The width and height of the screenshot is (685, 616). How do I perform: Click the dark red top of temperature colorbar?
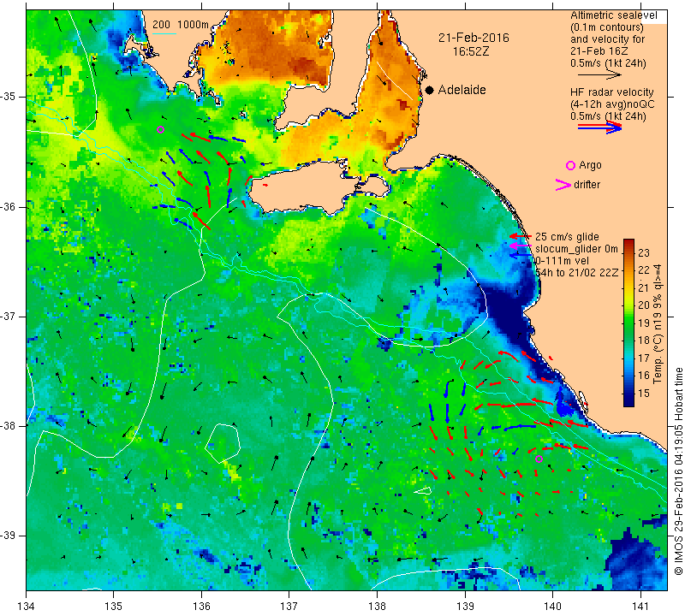(x=628, y=243)
